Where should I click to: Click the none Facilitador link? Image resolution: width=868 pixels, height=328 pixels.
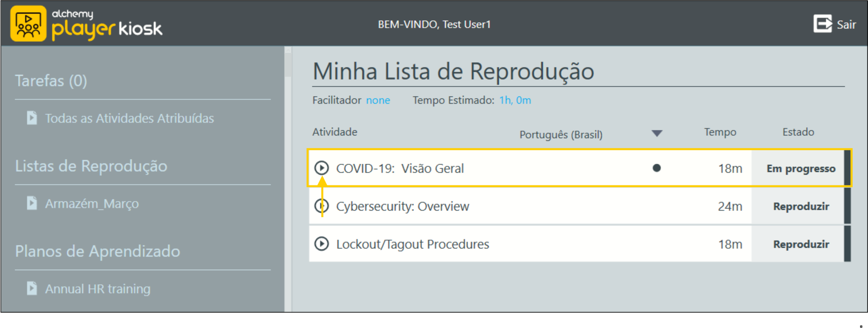[378, 100]
